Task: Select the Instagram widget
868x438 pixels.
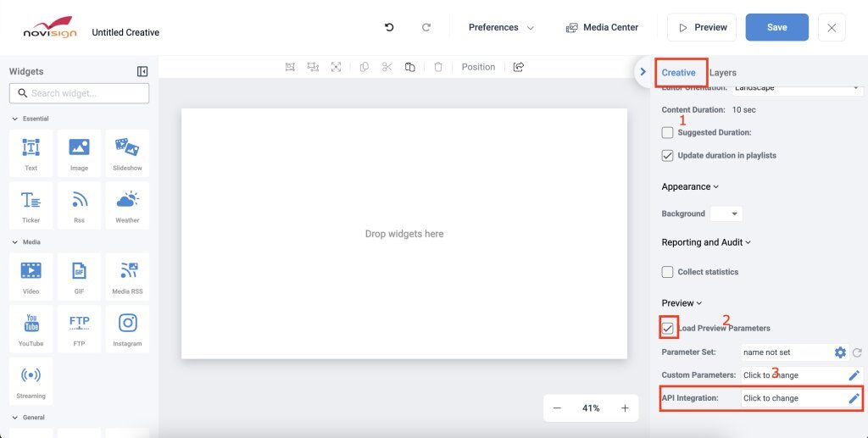Action: (127, 328)
